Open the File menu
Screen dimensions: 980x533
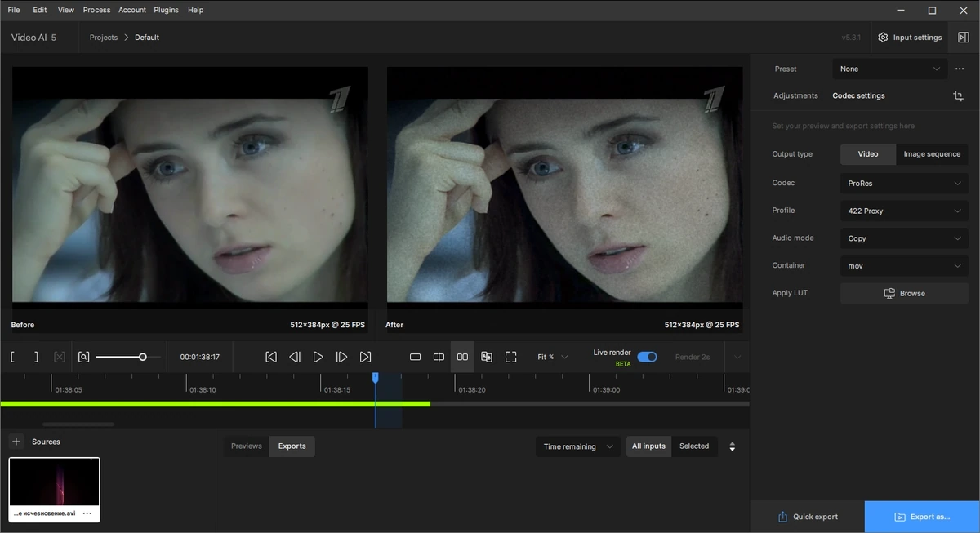coord(14,10)
